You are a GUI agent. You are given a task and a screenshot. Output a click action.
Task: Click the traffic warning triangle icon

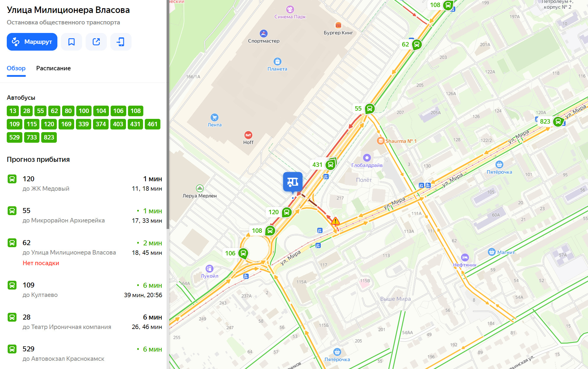tap(335, 221)
